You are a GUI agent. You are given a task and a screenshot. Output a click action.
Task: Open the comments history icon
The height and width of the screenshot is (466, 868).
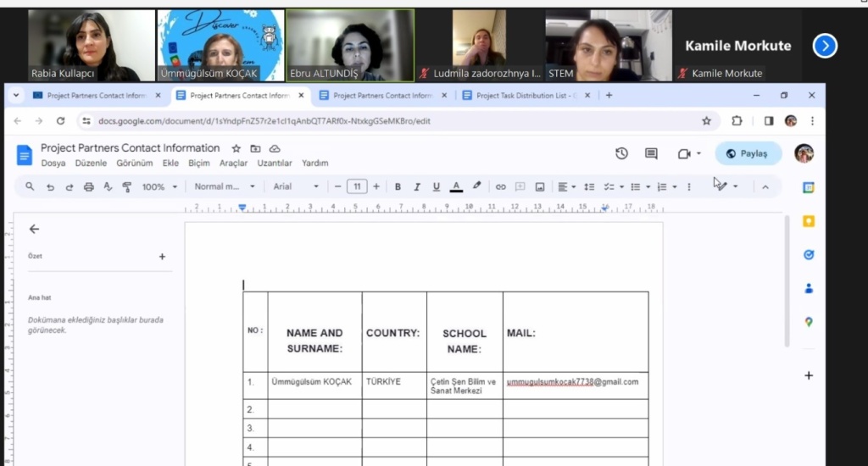pyautogui.click(x=651, y=153)
